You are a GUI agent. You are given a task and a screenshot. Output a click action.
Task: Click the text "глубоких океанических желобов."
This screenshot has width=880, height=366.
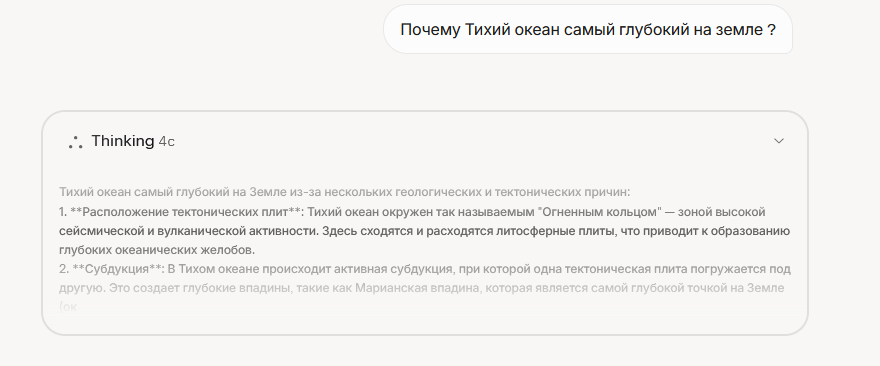(157, 250)
